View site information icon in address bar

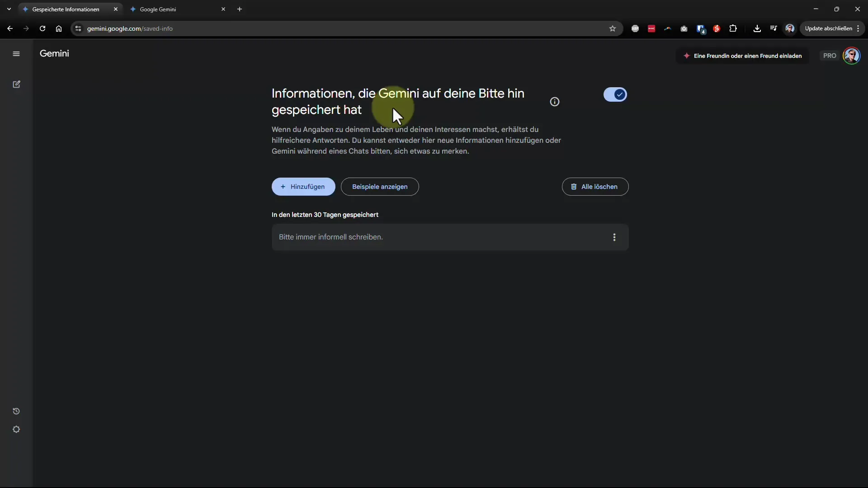pyautogui.click(x=78, y=28)
